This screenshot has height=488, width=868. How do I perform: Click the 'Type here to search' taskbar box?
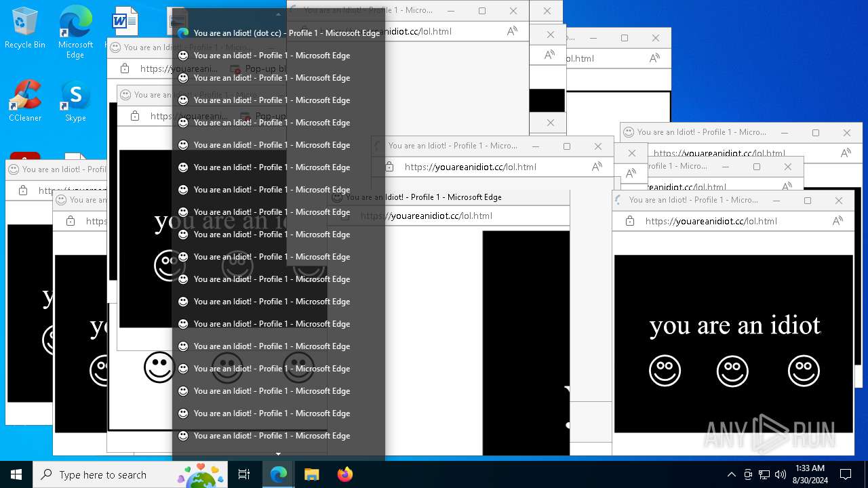(x=130, y=474)
